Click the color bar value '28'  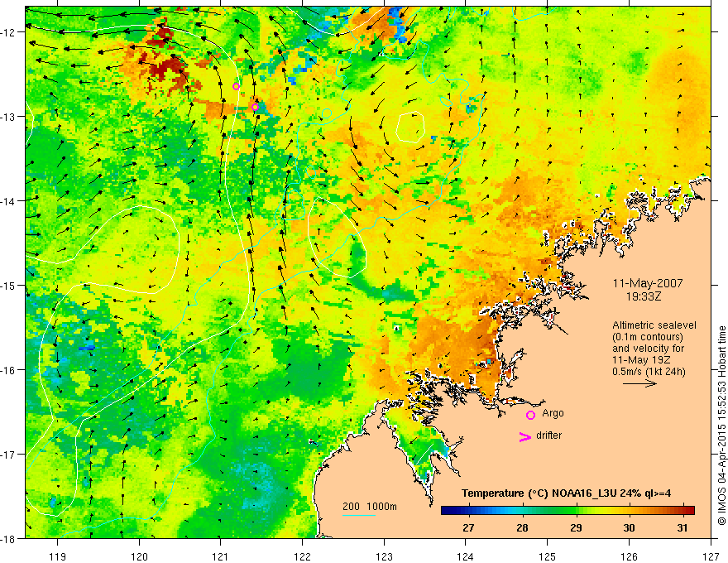click(x=522, y=527)
